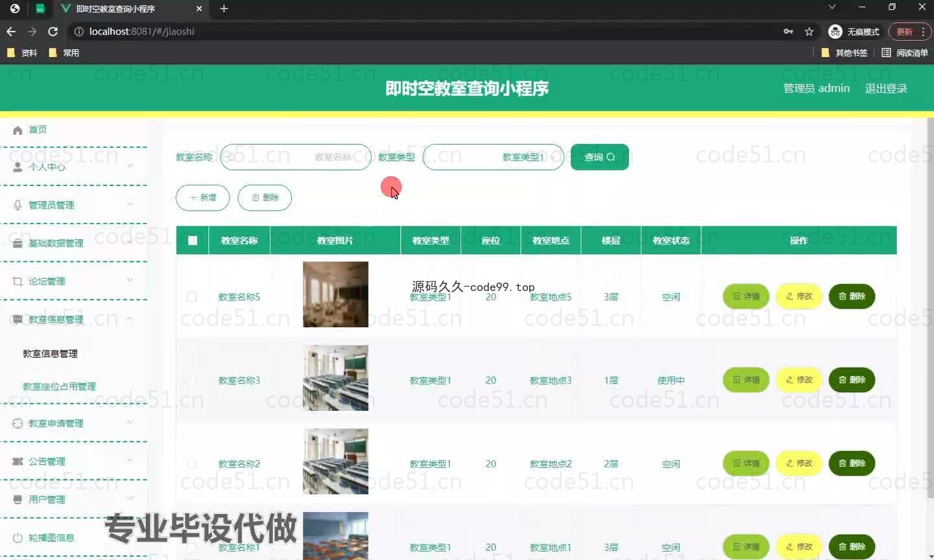Click the address bar URL localhost:8081
This screenshot has width=934, height=560.
pyautogui.click(x=141, y=31)
